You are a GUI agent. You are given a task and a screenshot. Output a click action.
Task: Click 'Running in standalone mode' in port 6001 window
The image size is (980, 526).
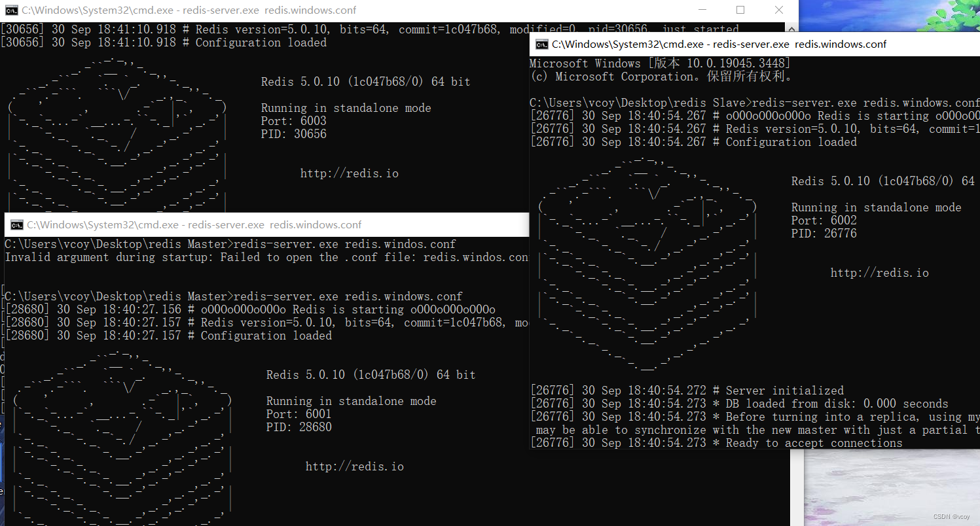click(x=351, y=401)
